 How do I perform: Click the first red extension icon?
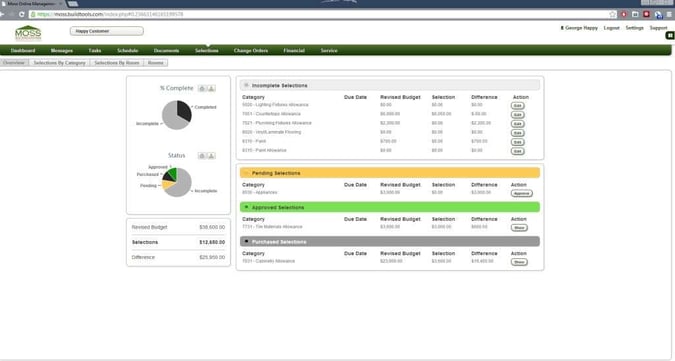pyautogui.click(x=624, y=14)
